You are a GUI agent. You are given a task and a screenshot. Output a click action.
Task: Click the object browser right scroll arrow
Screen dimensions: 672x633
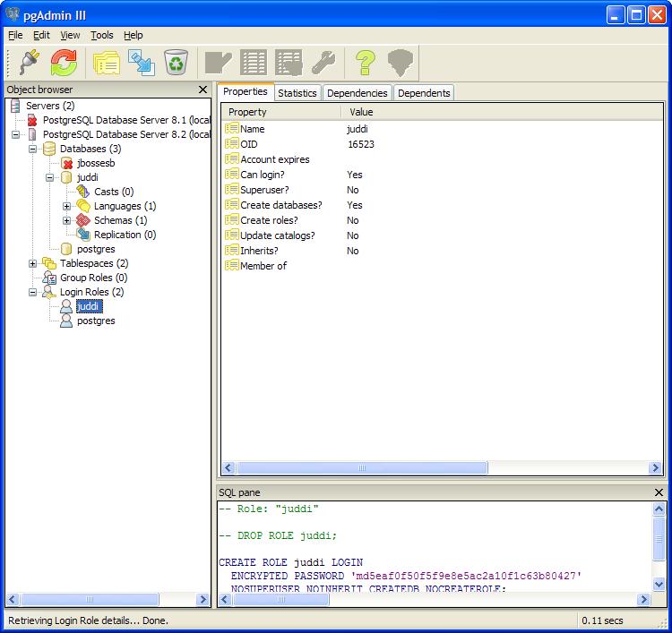pyautogui.click(x=202, y=599)
